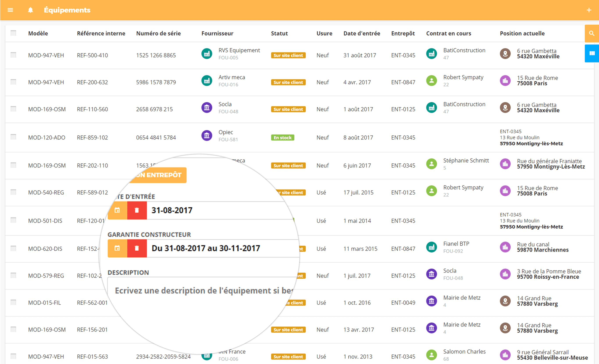This screenshot has height=364, width=599.
Task: Toggle the select-all checkbox in header
Action: 13,33
